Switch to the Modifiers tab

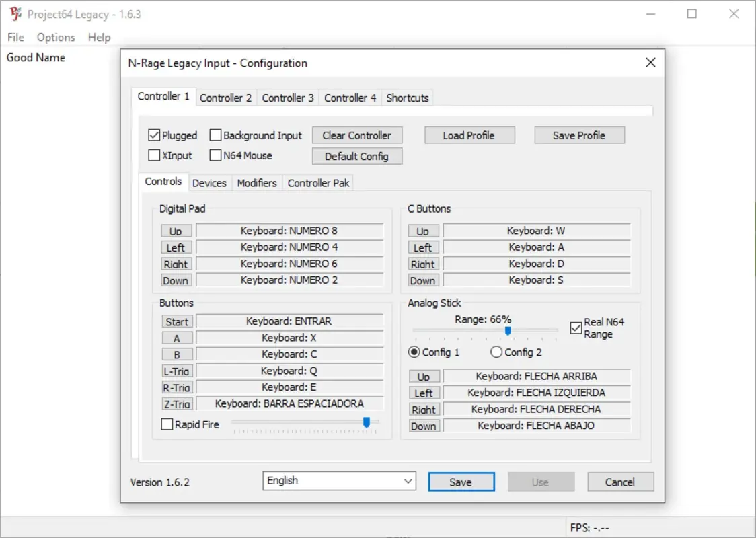point(257,182)
